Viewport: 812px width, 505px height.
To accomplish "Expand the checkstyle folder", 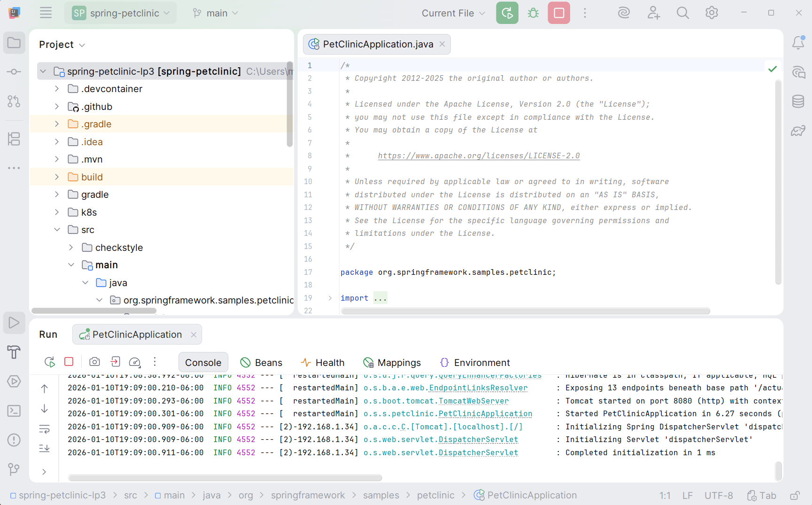I will (70, 248).
